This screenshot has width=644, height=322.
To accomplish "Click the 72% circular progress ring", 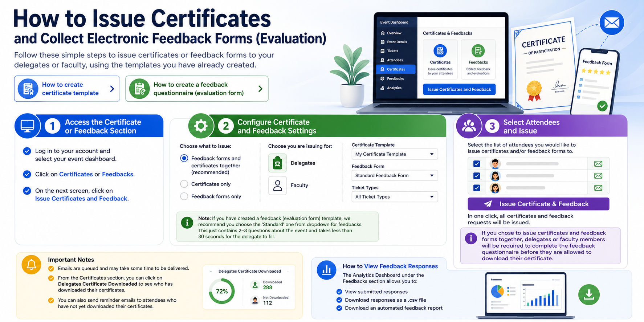I will click(x=222, y=291).
